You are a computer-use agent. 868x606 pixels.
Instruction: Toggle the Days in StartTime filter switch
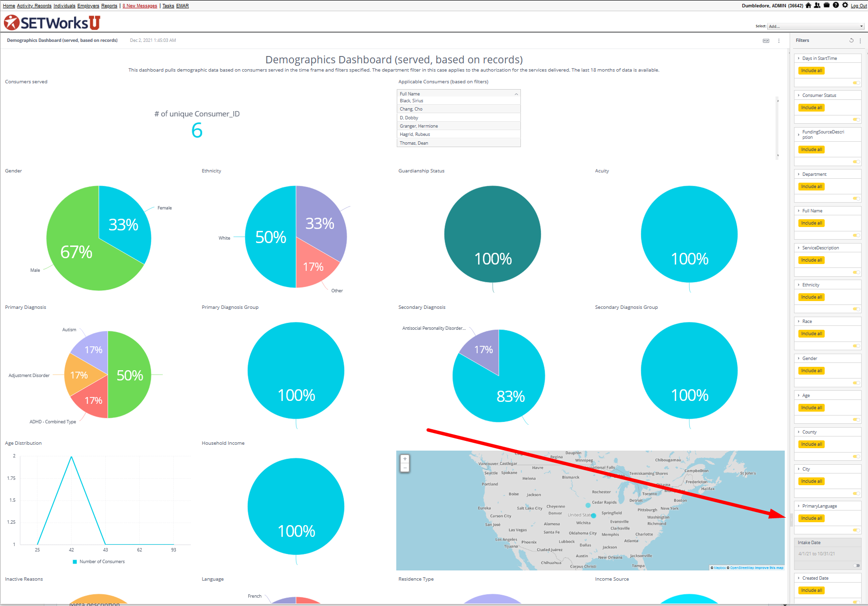(856, 83)
